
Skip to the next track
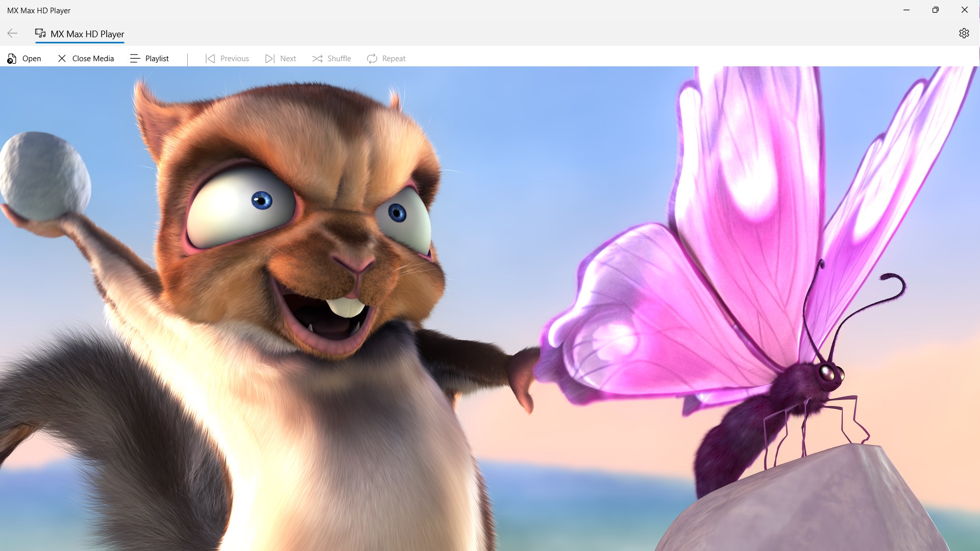click(x=269, y=58)
